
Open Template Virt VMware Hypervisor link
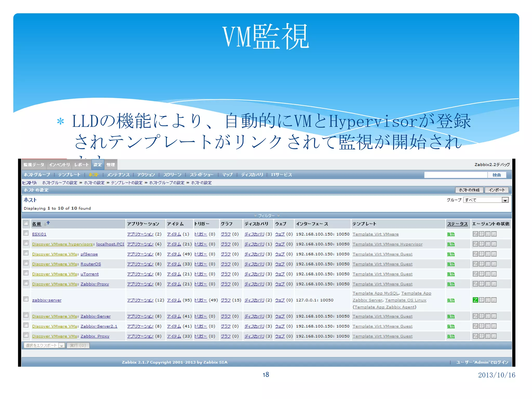click(388, 244)
